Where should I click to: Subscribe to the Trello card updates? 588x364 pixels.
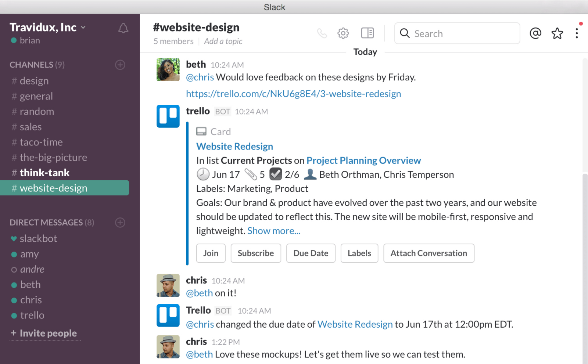[256, 253]
